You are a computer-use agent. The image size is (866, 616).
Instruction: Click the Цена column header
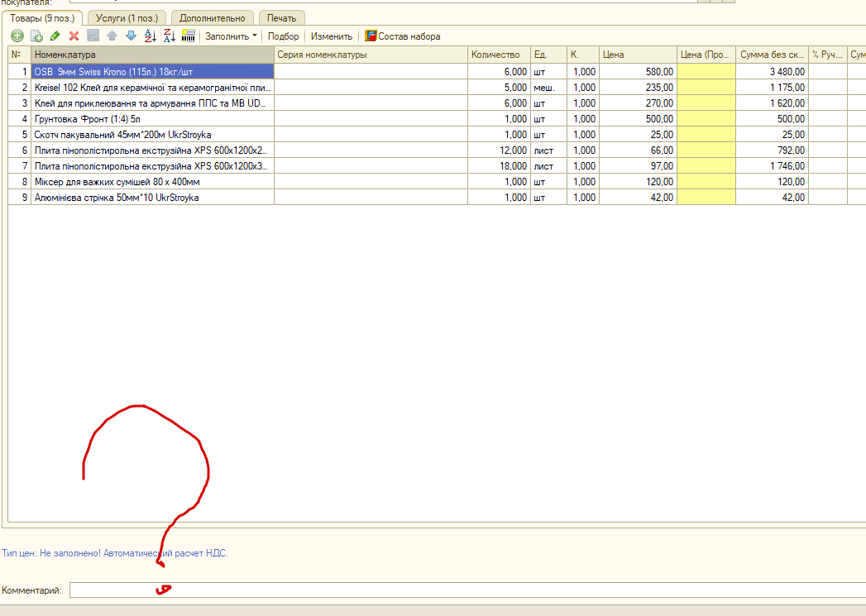pyautogui.click(x=638, y=55)
